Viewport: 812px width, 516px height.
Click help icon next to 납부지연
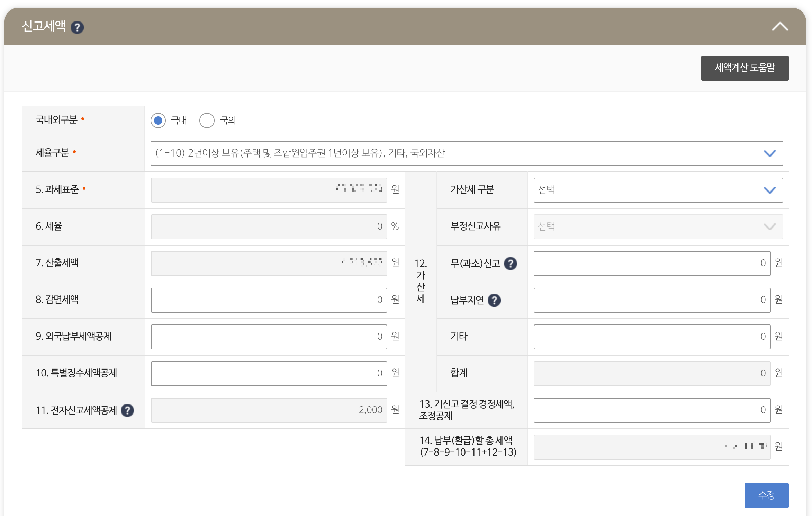pyautogui.click(x=494, y=300)
